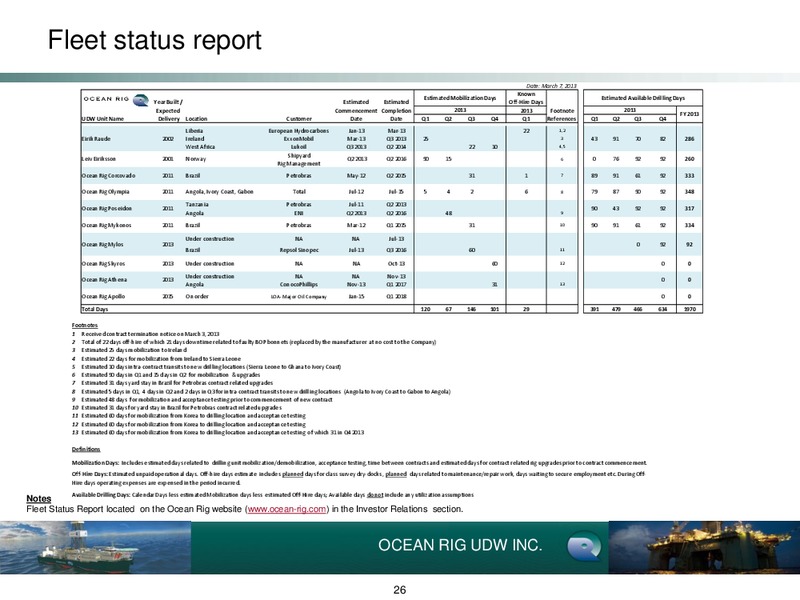This screenshot has width=800, height=600.
Task: Click 'Estimated Available Drilling Days' header
Action: point(643,98)
